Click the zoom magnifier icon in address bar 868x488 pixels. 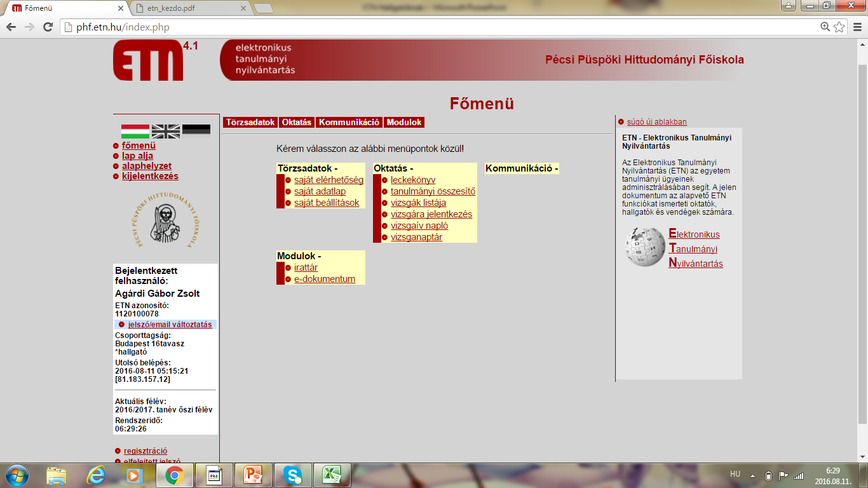pyautogui.click(x=825, y=27)
